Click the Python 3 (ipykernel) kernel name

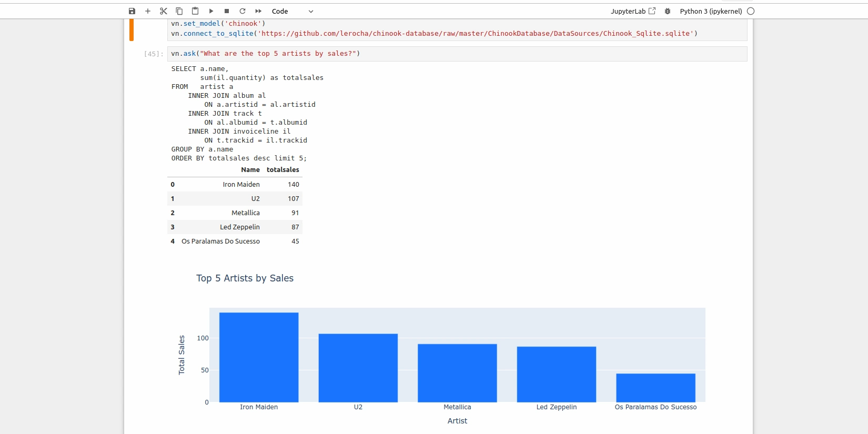[x=711, y=11]
